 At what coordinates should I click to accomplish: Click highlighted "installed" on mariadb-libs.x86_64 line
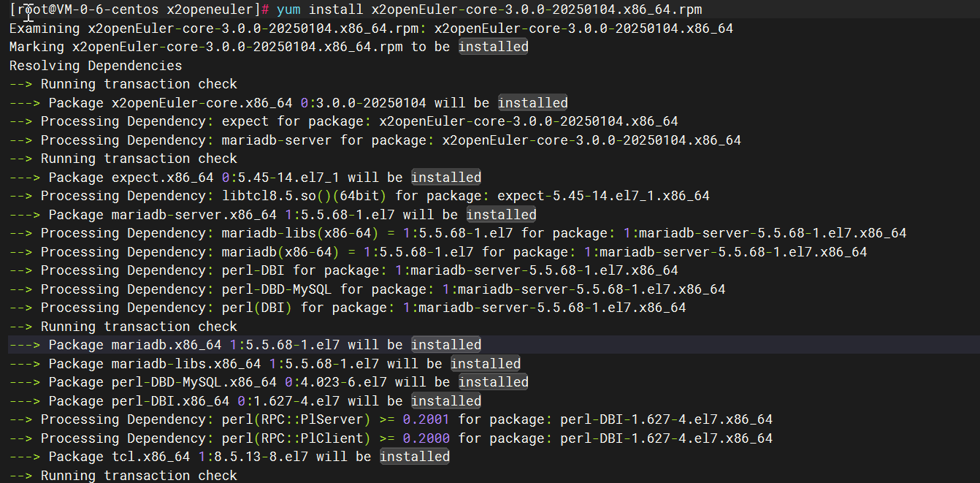[485, 364]
